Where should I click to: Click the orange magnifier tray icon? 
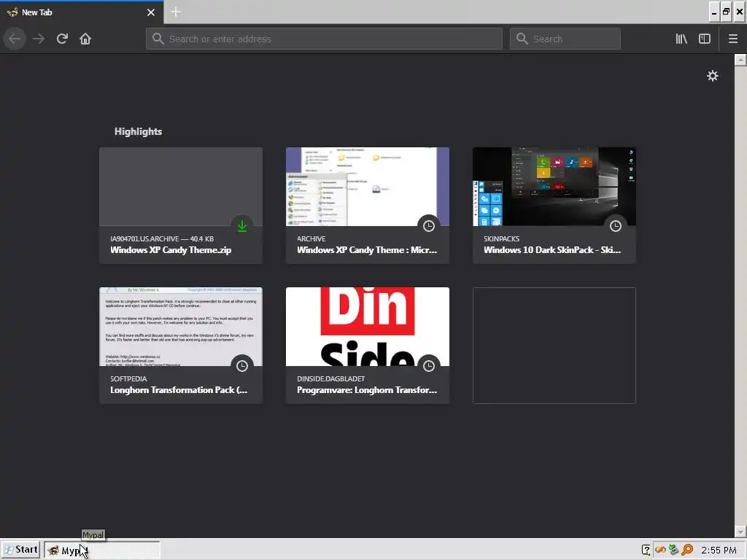pyautogui.click(x=687, y=550)
